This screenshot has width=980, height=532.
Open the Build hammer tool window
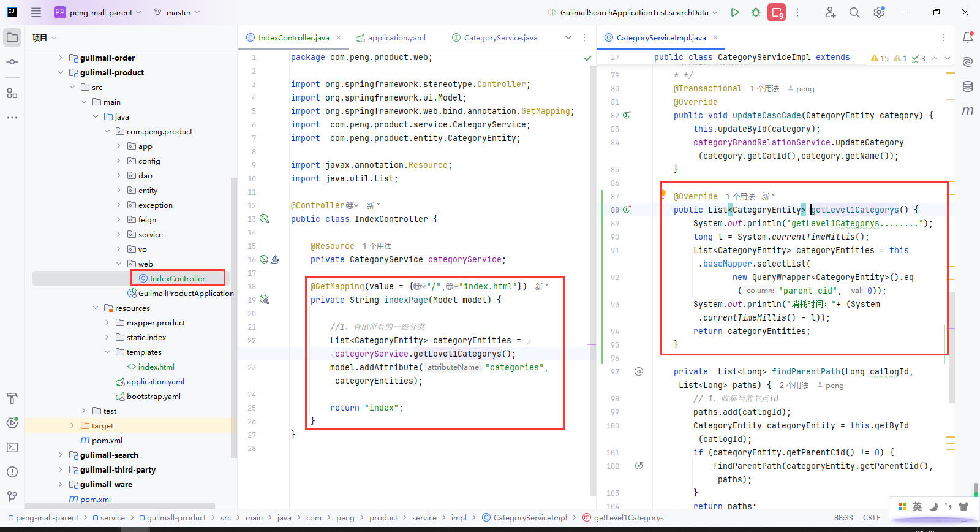(12, 398)
